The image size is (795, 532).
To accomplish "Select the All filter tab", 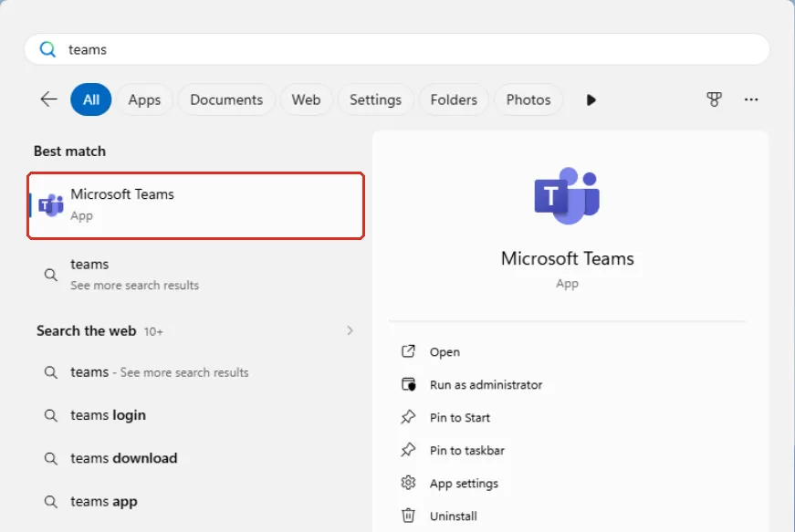I will coord(90,99).
